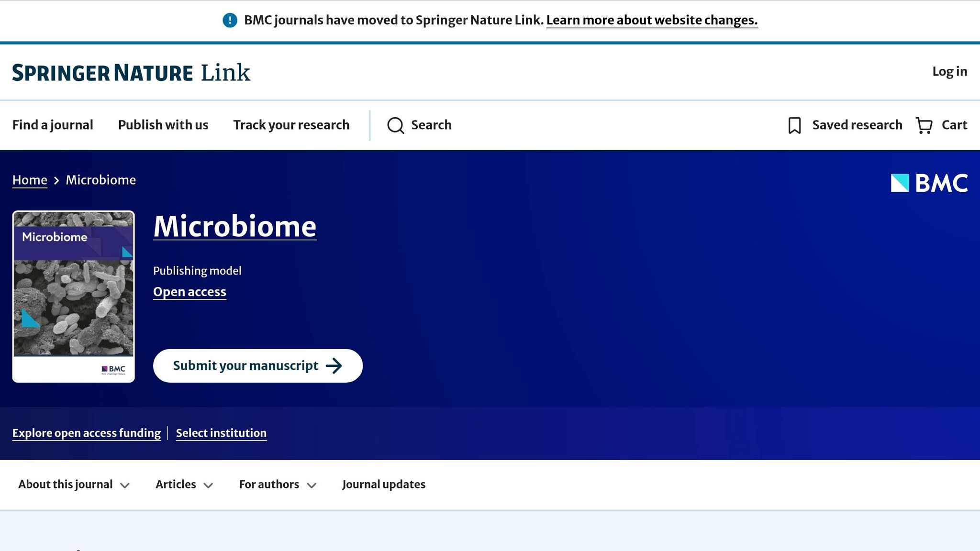This screenshot has width=980, height=551.
Task: Click the Saved research link text
Action: coord(857,125)
